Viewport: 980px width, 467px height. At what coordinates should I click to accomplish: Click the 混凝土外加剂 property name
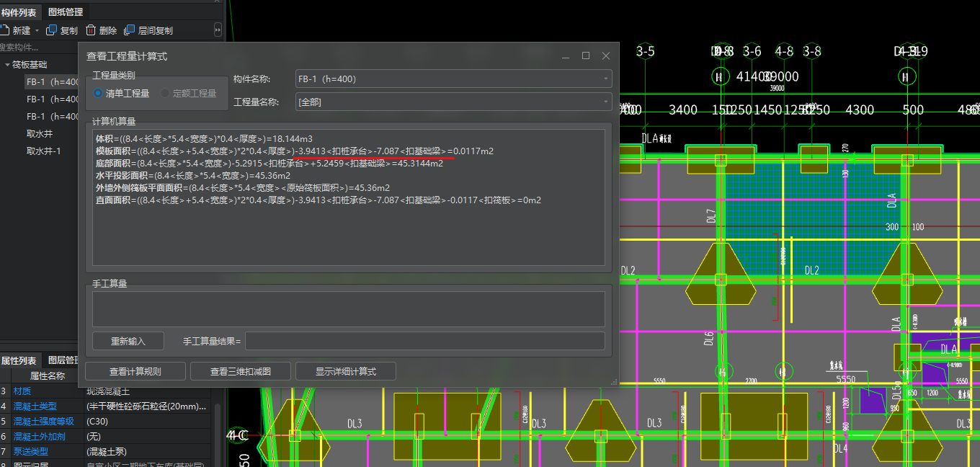tap(39, 437)
